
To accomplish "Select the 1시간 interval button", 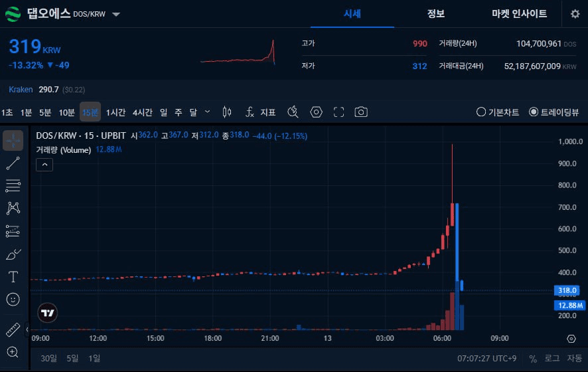I will [x=115, y=112].
